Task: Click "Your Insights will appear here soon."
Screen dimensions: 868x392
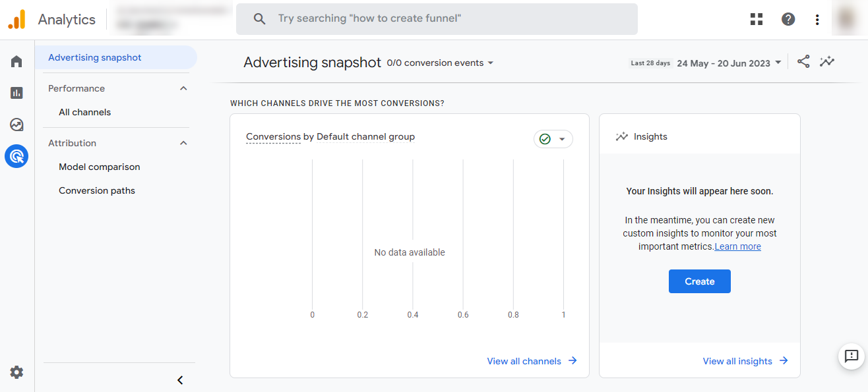Action: (700, 191)
